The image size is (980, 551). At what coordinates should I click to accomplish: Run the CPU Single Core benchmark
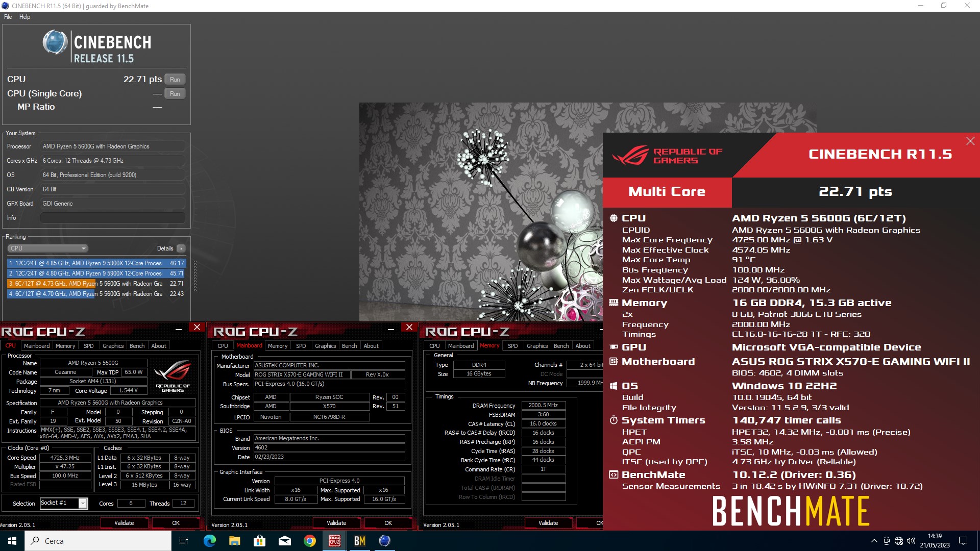(175, 94)
